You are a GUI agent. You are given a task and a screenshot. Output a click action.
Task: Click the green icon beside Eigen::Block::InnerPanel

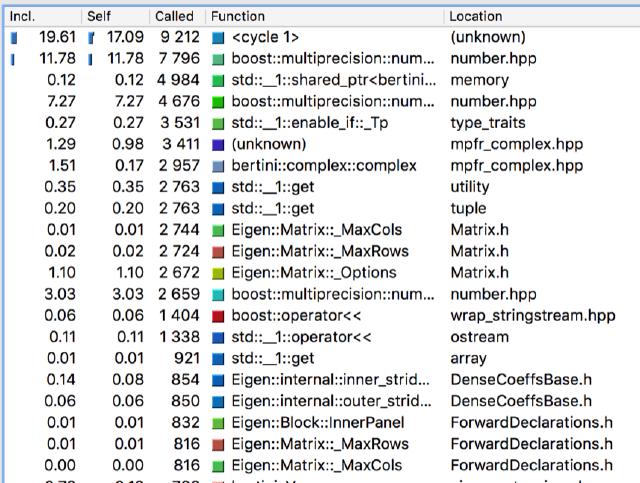click(218, 423)
